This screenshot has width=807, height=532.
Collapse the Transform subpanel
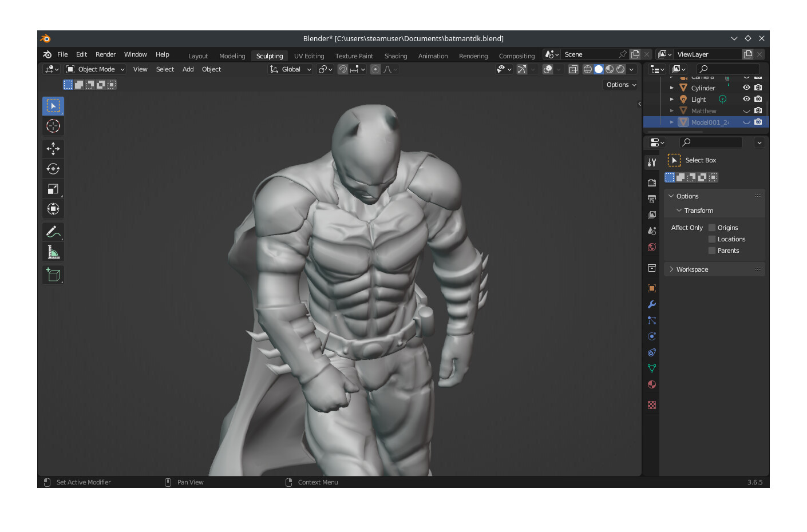(679, 211)
